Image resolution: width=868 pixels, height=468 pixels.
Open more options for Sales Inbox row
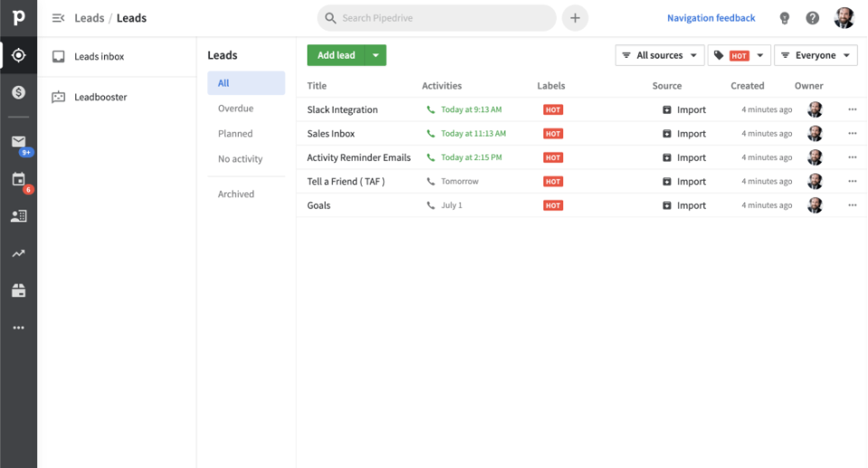click(x=853, y=134)
